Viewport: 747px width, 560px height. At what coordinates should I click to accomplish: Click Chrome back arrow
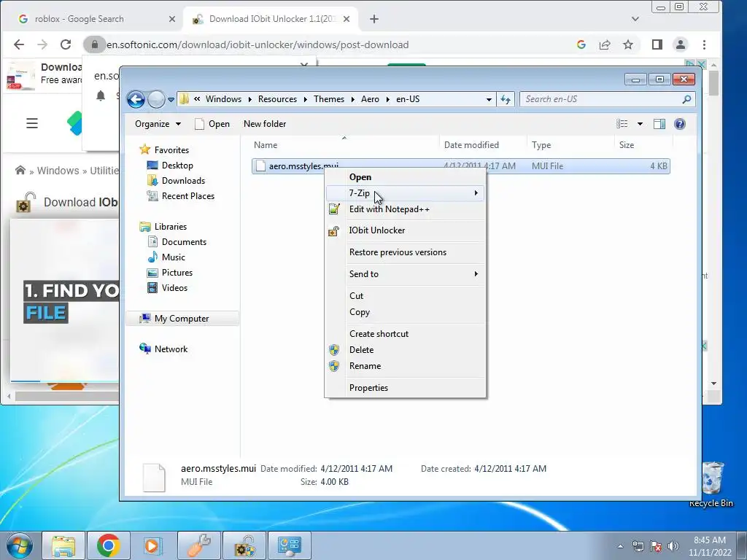click(18, 44)
